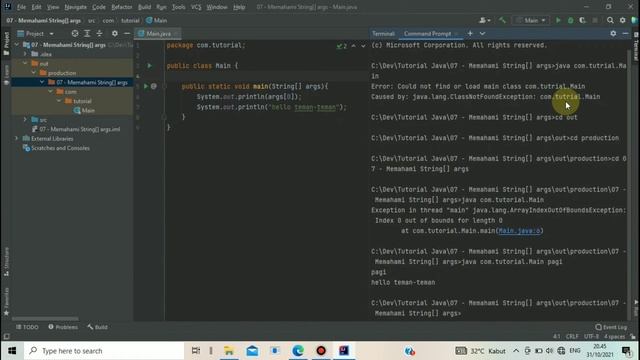Open the Build tool window

pos(97,327)
